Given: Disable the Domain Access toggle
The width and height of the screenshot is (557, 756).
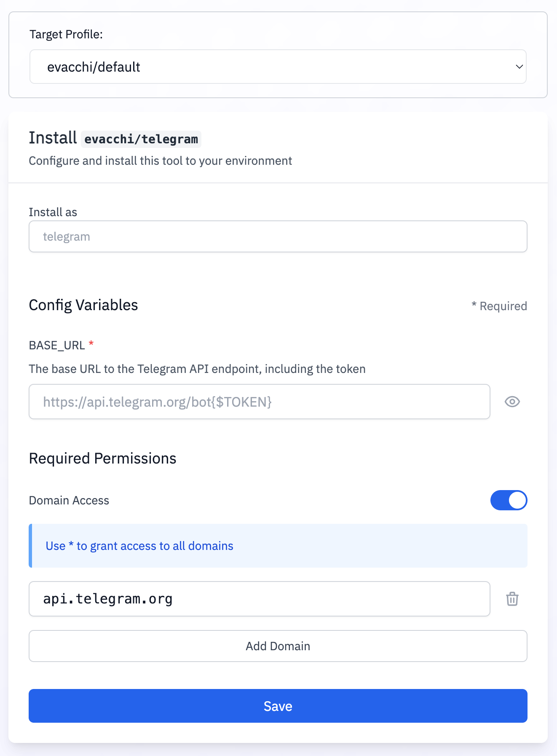Looking at the screenshot, I should pos(509,500).
